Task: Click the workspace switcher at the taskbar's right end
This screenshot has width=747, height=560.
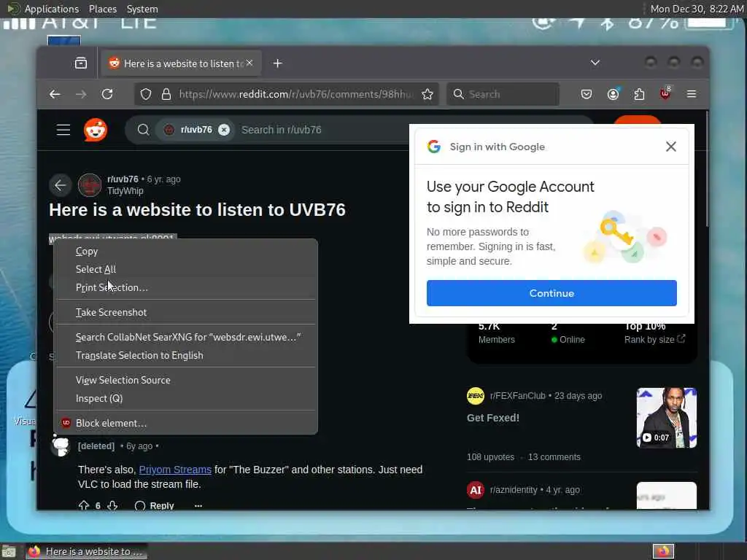Action: tap(663, 551)
